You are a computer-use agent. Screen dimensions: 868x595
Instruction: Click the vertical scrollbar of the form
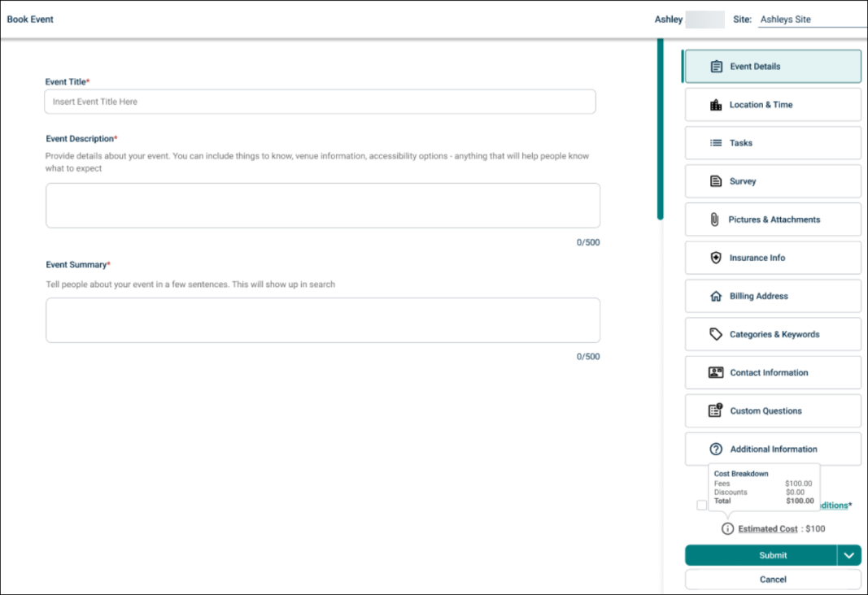(660, 130)
